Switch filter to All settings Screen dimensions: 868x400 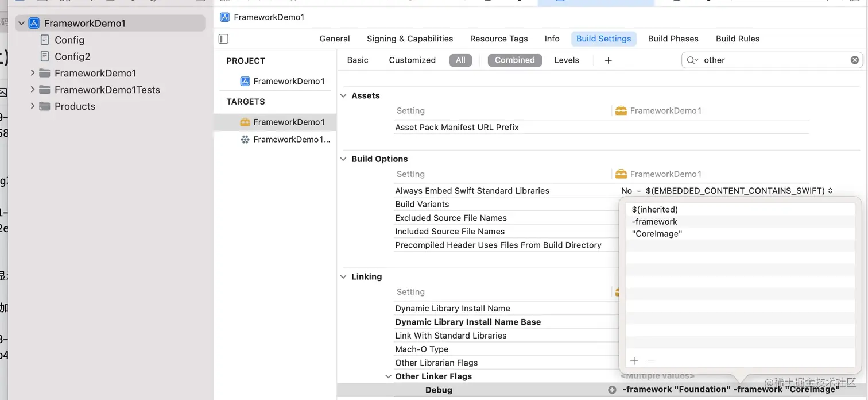[460, 60]
